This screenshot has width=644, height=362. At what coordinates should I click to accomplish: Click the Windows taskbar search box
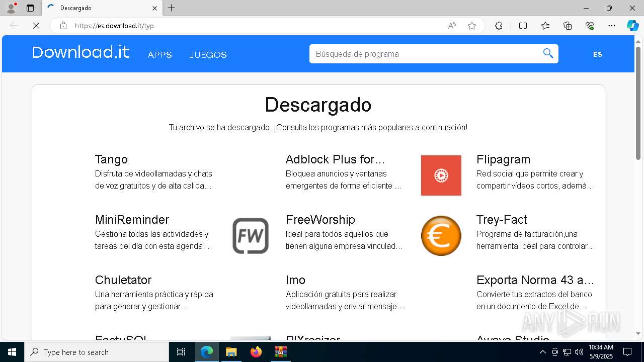tap(97, 352)
